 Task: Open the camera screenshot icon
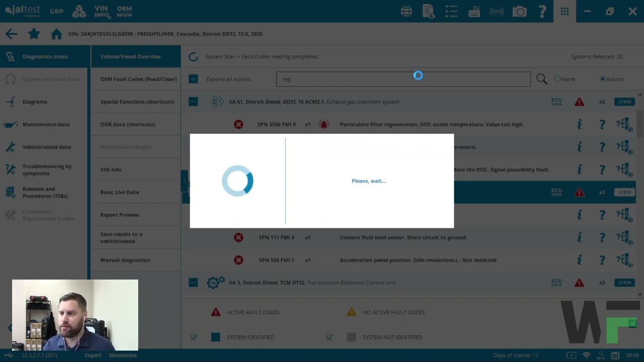(x=519, y=11)
